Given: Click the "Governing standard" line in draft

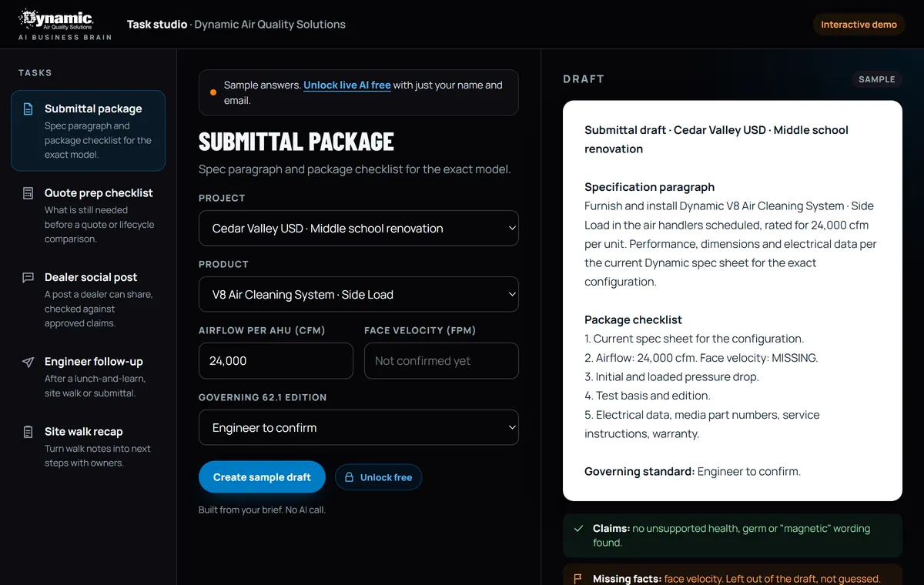Looking at the screenshot, I should pyautogui.click(x=692, y=472).
